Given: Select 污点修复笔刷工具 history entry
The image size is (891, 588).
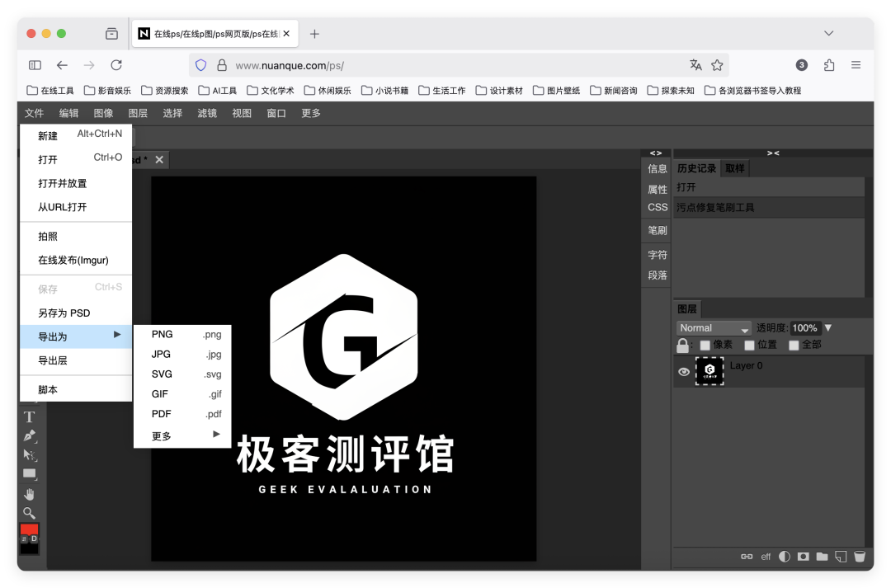Looking at the screenshot, I should point(769,207).
